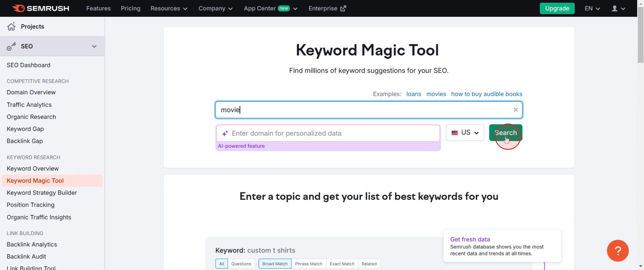This screenshot has width=644, height=270.
Task: Select the Exact Match tab
Action: pyautogui.click(x=342, y=264)
